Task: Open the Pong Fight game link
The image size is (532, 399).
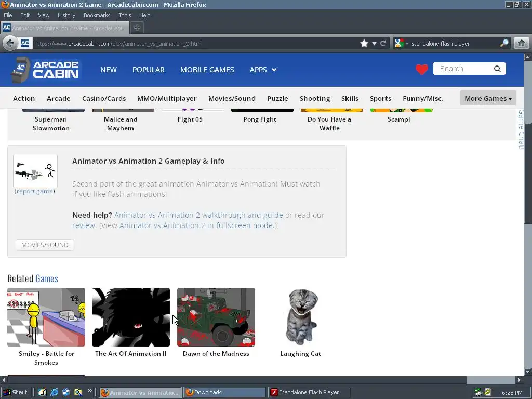Action: click(x=260, y=119)
